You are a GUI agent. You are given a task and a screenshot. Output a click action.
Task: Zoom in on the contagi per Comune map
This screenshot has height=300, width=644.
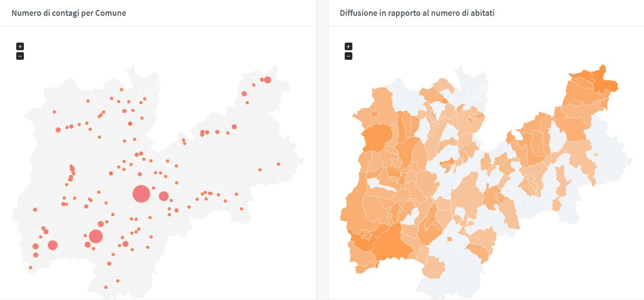(20, 46)
